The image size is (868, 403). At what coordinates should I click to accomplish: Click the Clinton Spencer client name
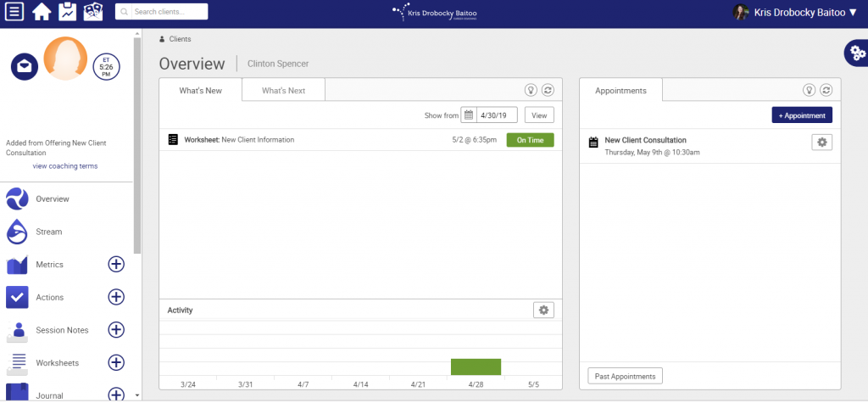(x=278, y=64)
